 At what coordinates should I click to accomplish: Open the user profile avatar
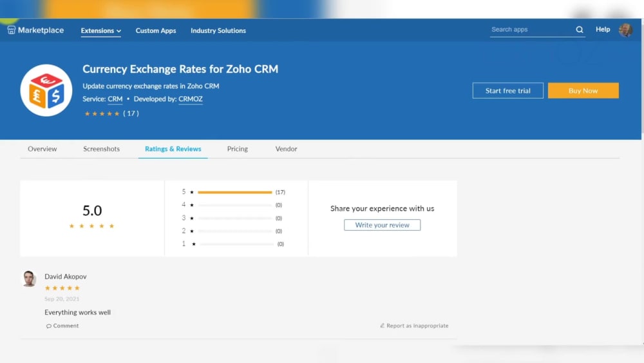point(625,30)
